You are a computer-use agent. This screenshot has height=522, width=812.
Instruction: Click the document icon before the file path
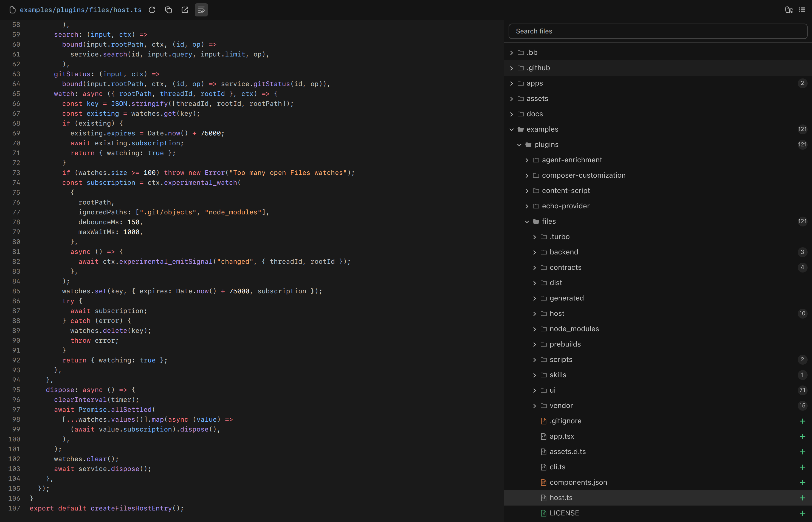coord(13,10)
